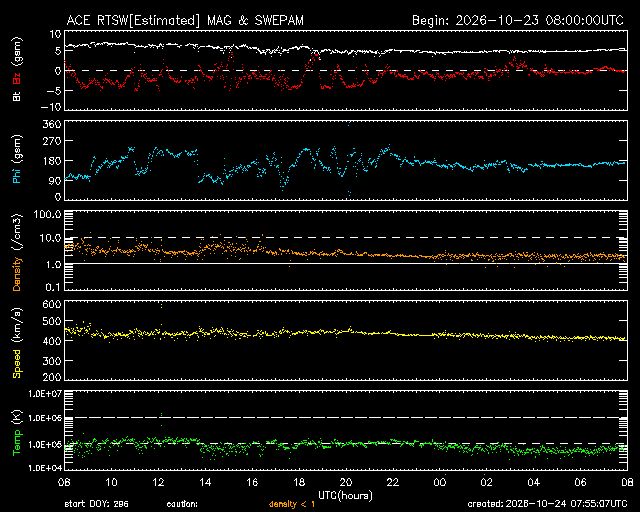This screenshot has height=512, width=640.
Task: Click the '270' tick on Phi axis
Action: click(52, 141)
